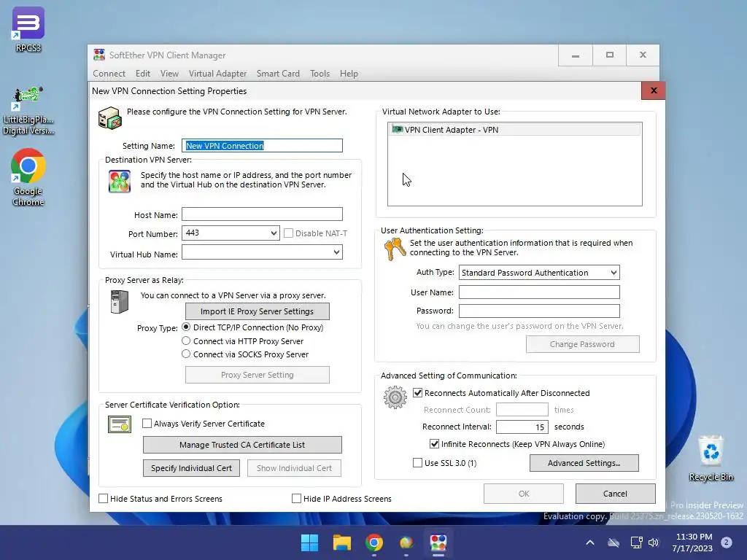Screen dimensions: 747x560
Task: Open Advanced Settings... button
Action: pyautogui.click(x=584, y=463)
